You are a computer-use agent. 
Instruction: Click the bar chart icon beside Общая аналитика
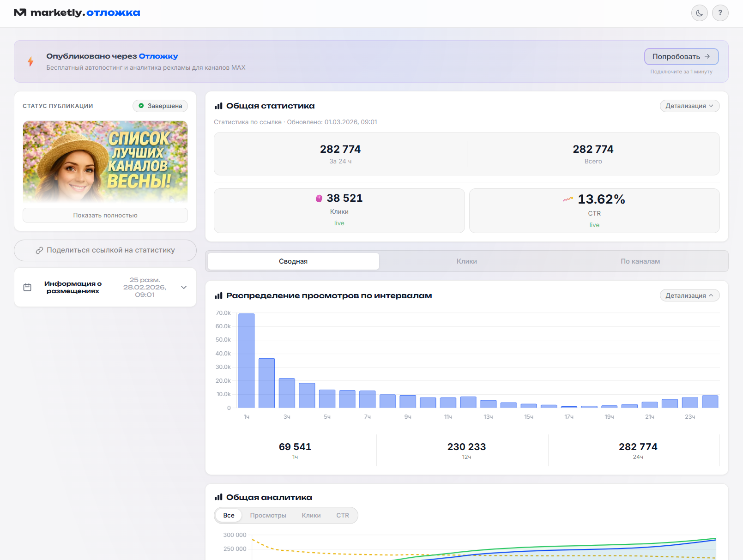[218, 497]
